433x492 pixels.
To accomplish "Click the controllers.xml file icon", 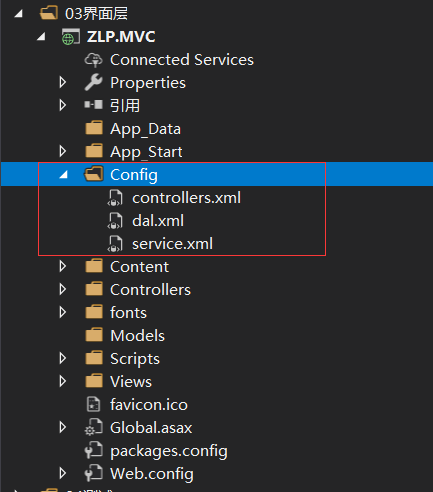I will point(115,197).
